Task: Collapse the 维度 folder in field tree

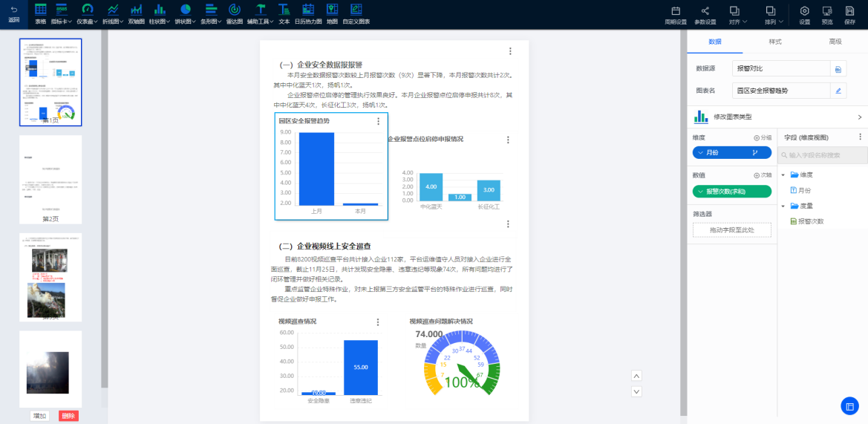Action: (x=783, y=175)
